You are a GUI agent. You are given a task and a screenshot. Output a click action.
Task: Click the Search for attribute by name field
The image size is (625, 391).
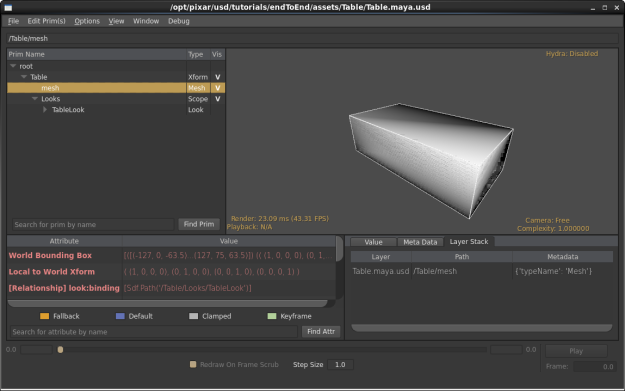(x=154, y=332)
